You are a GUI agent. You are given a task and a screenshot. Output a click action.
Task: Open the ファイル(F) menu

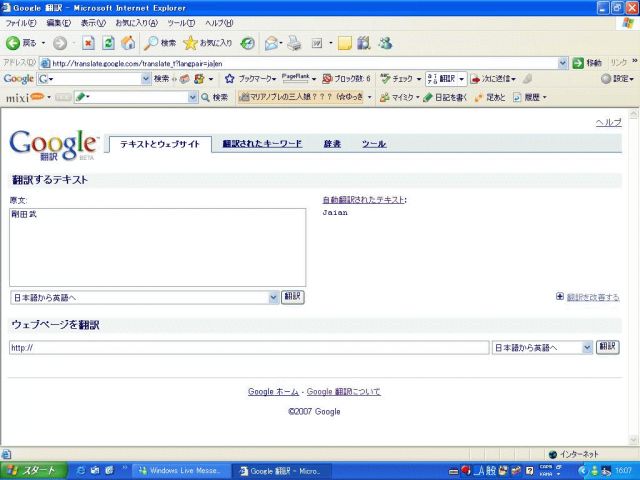pos(20,23)
